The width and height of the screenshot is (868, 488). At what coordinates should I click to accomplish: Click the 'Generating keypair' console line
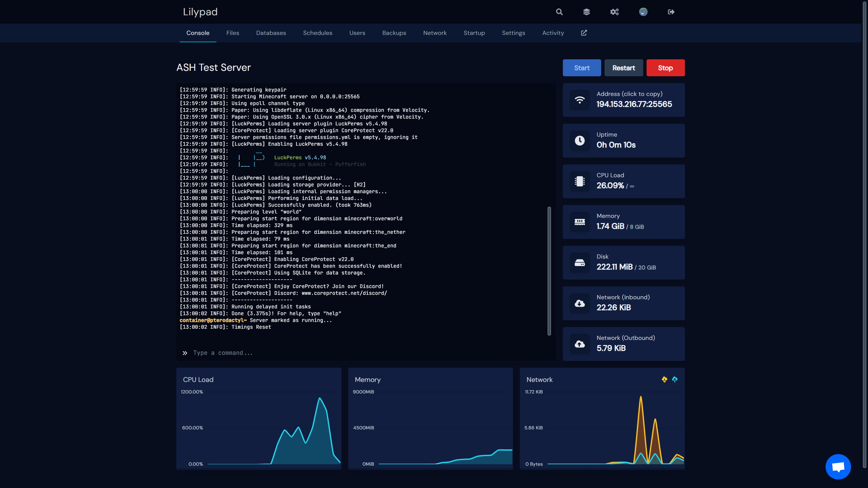click(x=233, y=90)
